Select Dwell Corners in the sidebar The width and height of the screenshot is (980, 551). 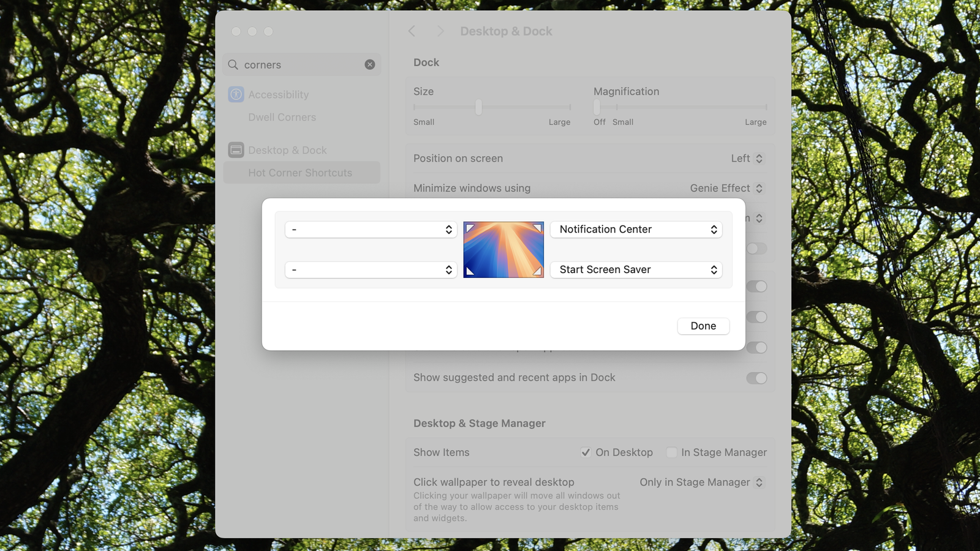[282, 117]
